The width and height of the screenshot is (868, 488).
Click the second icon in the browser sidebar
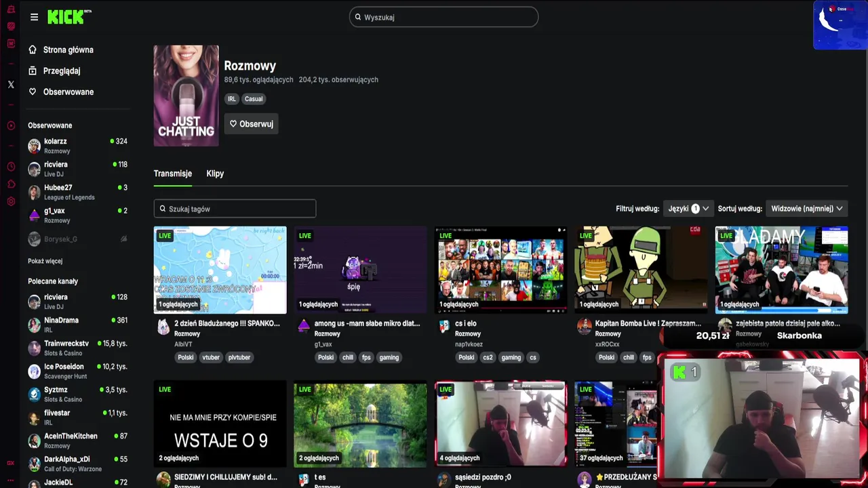point(11,26)
